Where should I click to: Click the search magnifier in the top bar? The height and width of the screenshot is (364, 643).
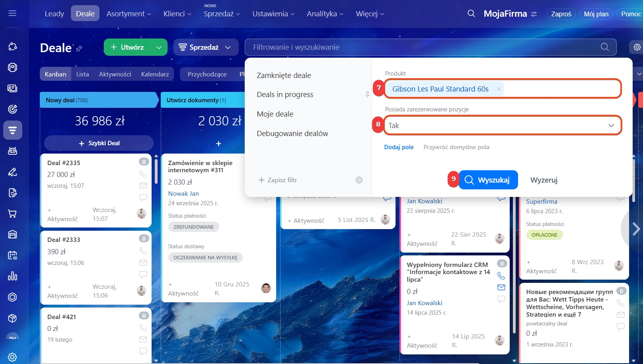point(471,14)
